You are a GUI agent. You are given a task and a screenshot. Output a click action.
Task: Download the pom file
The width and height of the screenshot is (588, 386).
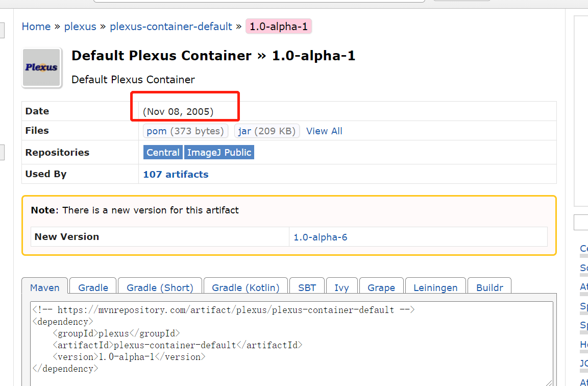(157, 131)
